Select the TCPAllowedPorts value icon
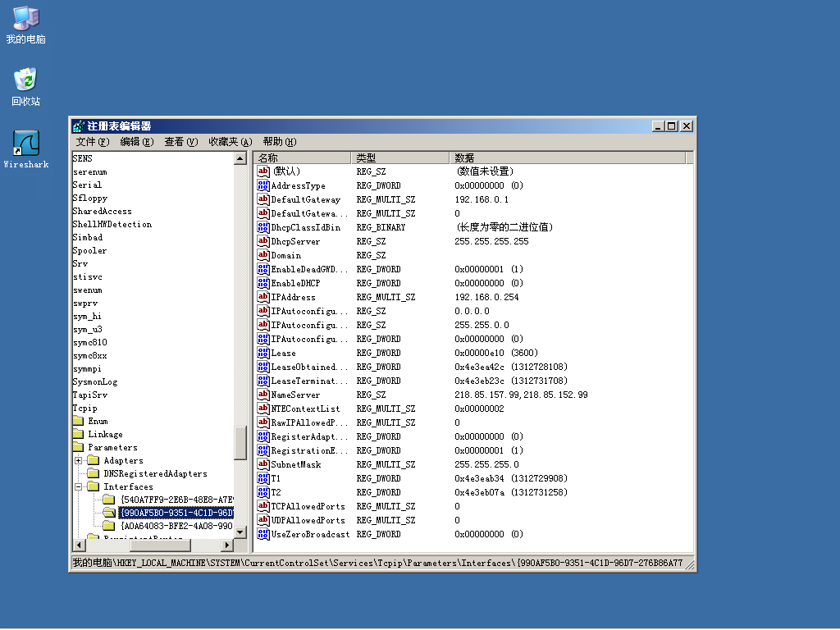 click(263, 505)
